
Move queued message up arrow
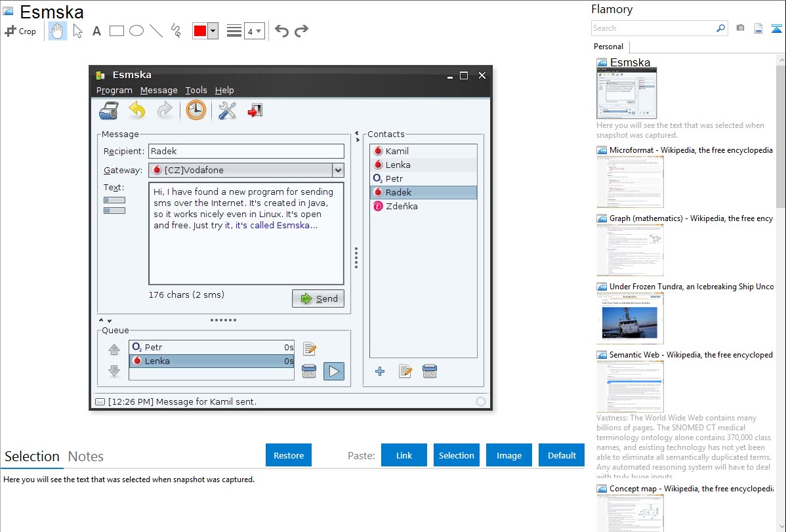click(114, 350)
